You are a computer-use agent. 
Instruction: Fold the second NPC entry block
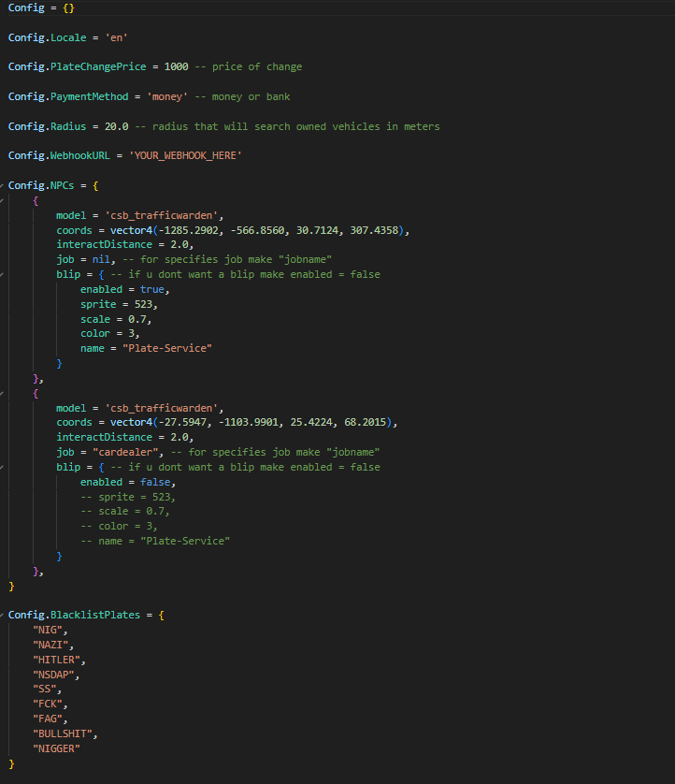tap(3, 394)
